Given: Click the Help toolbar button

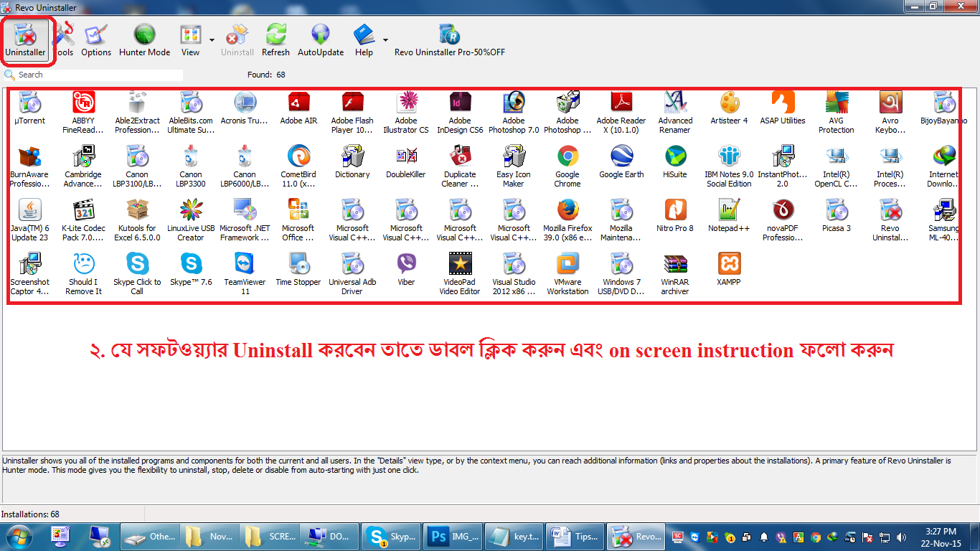Looking at the screenshot, I should click(364, 39).
